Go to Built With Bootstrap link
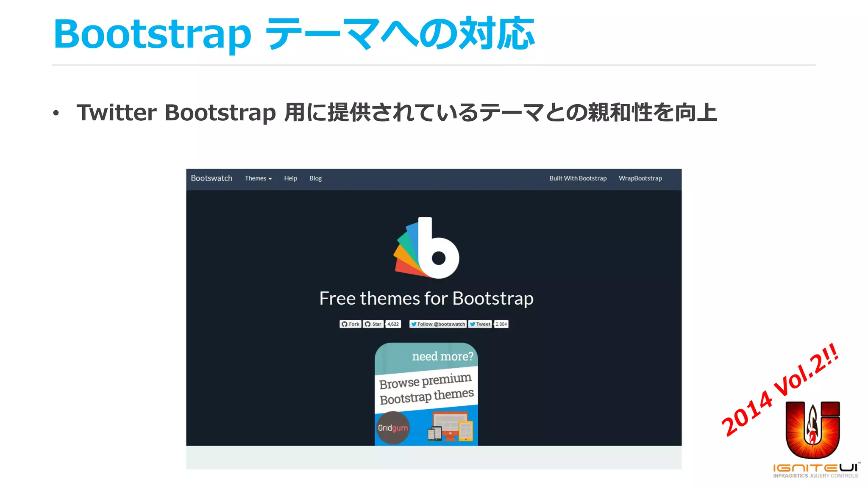Viewport: 868px width, 488px height. point(578,178)
